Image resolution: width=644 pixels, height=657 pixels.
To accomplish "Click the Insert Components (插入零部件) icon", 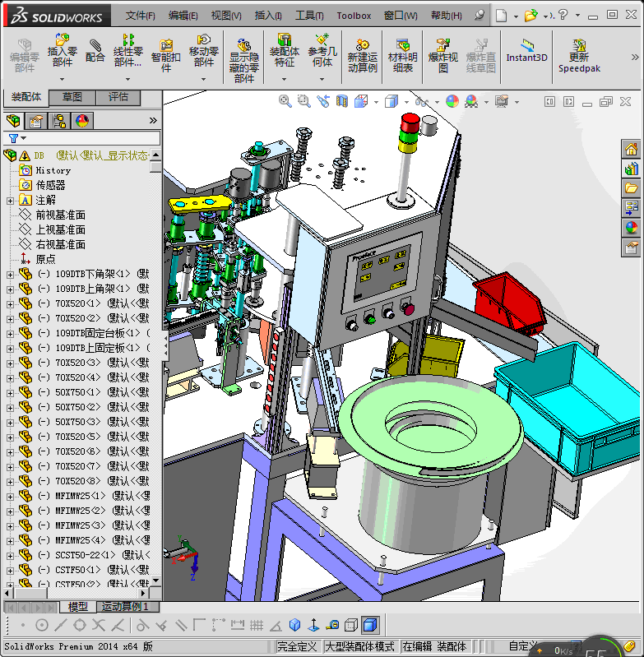I will (x=62, y=50).
